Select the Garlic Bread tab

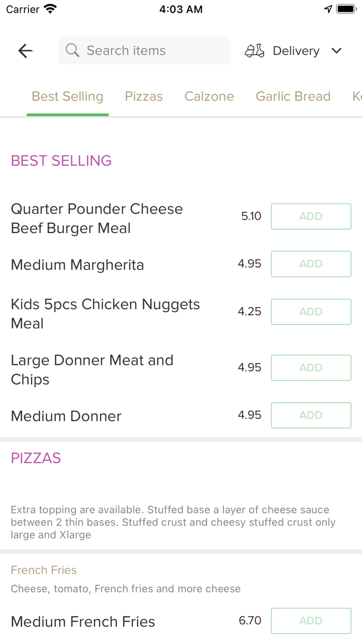pyautogui.click(x=293, y=96)
